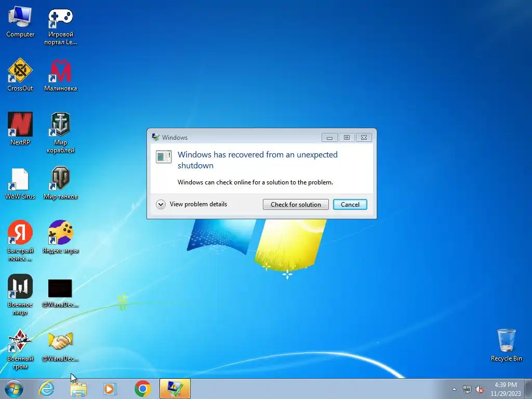
Task: Click the 'Windows has recovered from an unexpected shutdown' heading
Action: click(x=258, y=160)
